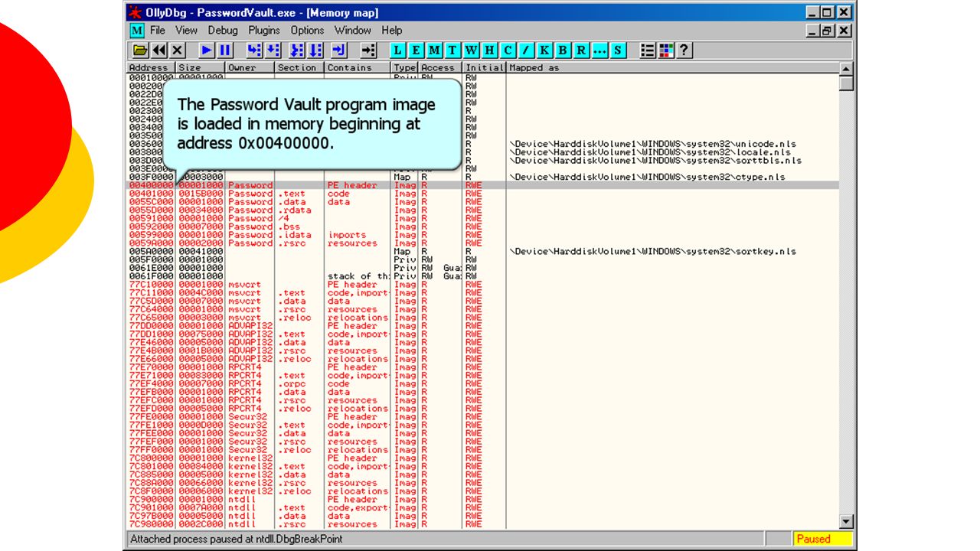The width and height of the screenshot is (980, 551).
Task: Select the row at address 77FE0000
Action: [x=482, y=417]
